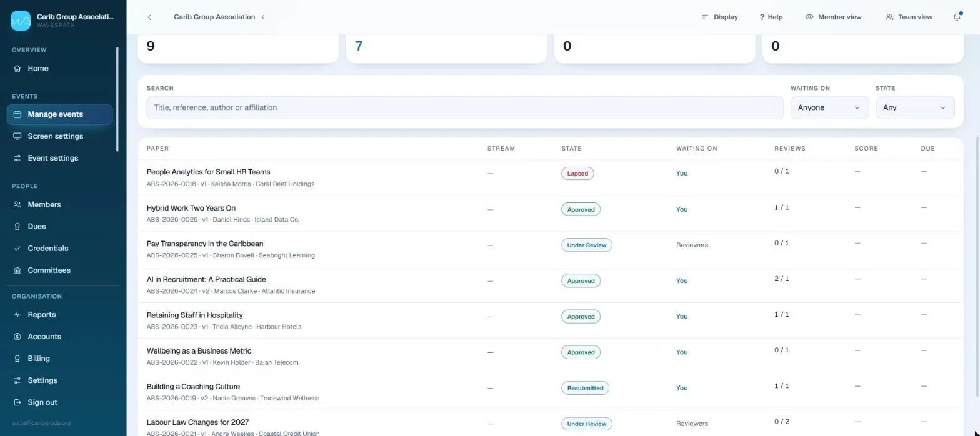Open notifications bell
The height and width of the screenshot is (436, 980).
(x=957, y=17)
